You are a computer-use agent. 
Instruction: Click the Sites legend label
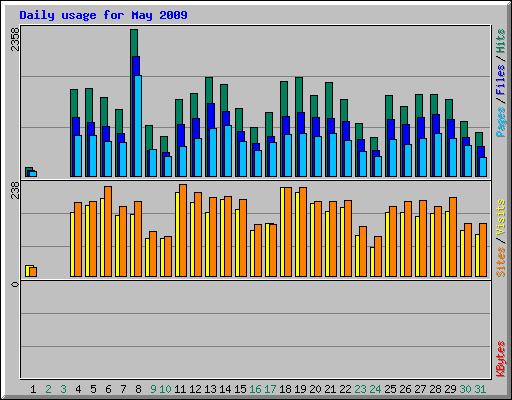click(x=501, y=262)
